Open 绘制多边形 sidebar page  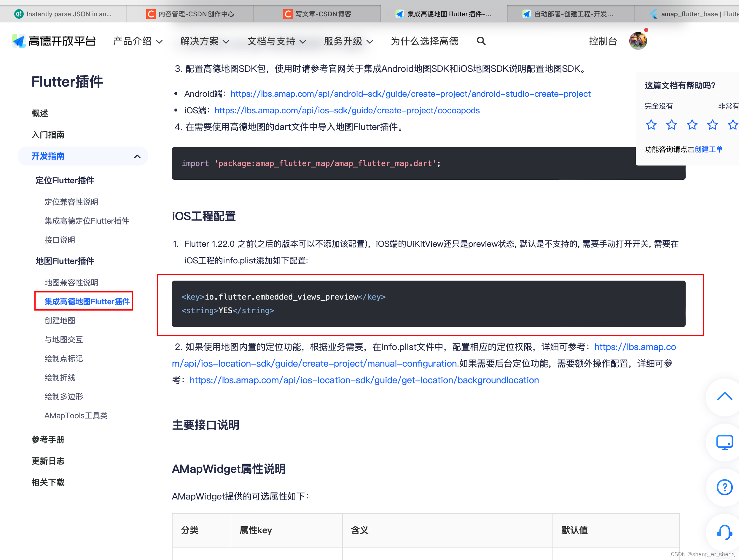tap(63, 397)
